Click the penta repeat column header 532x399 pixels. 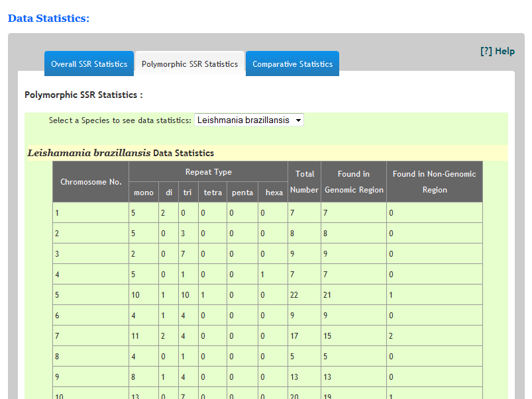[x=242, y=193]
